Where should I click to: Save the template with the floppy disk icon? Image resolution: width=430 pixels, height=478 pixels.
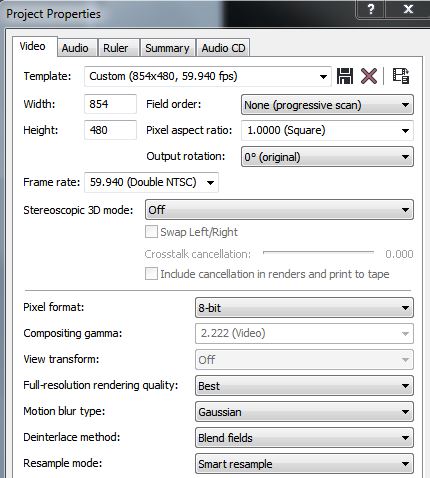[345, 76]
